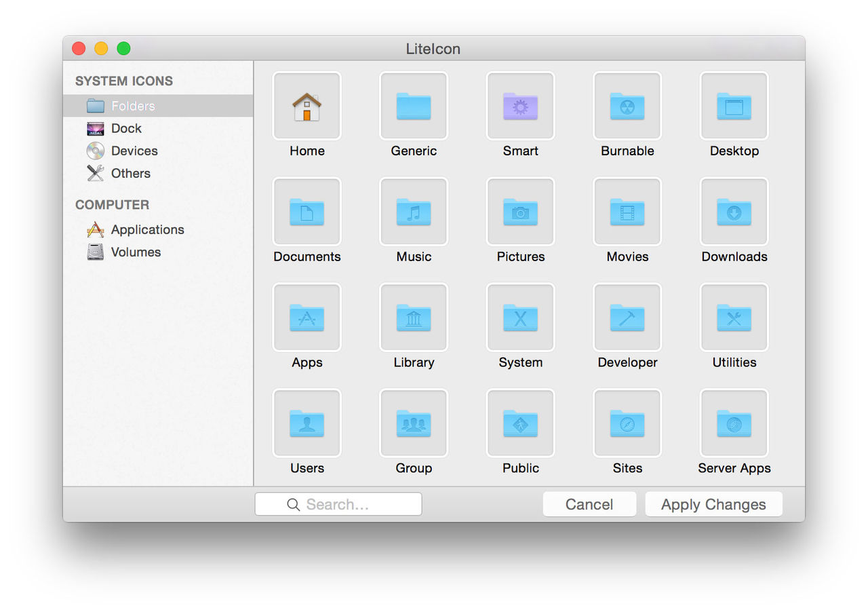Choose the System folder icon well
This screenshot has height=612, width=868.
pyautogui.click(x=521, y=318)
